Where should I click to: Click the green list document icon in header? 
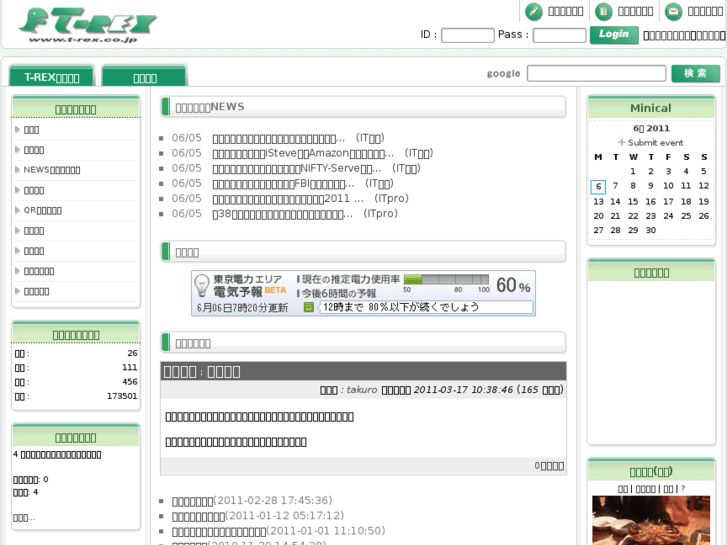[603, 12]
